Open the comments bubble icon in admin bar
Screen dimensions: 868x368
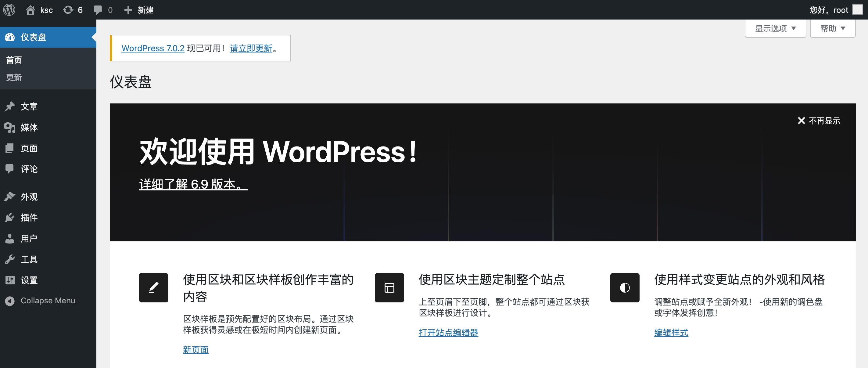[98, 10]
